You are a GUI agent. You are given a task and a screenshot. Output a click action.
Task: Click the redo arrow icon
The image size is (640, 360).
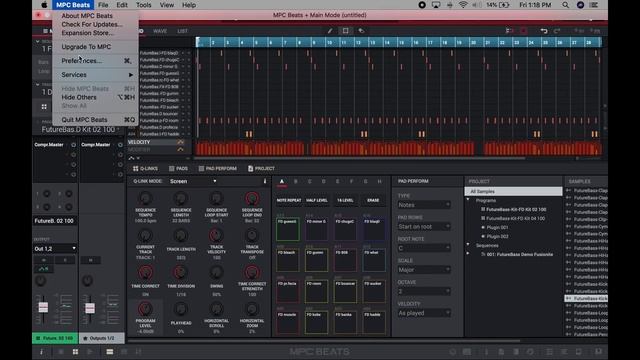(557, 31)
